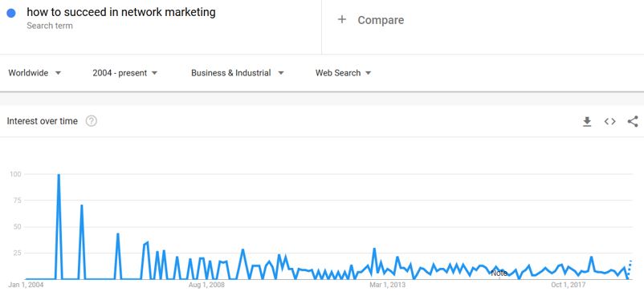Click the Interest over time heading
This screenshot has width=644, height=296.
(x=43, y=121)
